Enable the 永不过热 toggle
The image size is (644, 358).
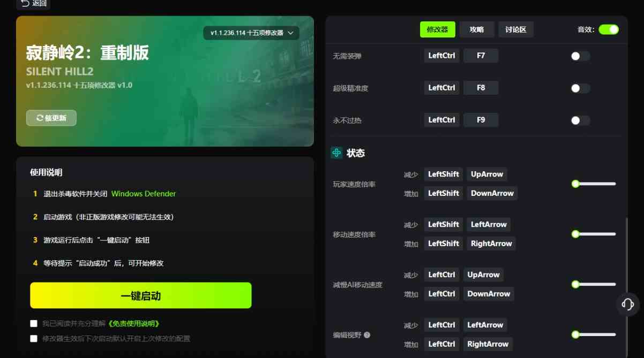click(580, 120)
